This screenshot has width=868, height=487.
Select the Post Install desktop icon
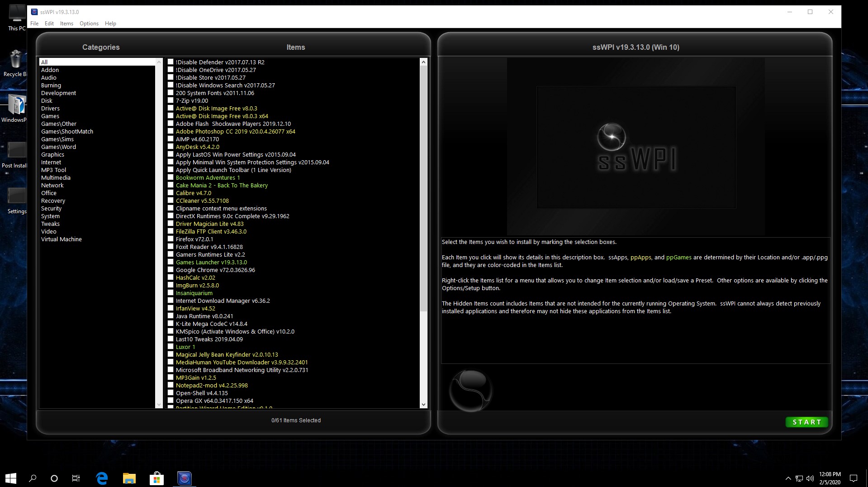point(15,154)
